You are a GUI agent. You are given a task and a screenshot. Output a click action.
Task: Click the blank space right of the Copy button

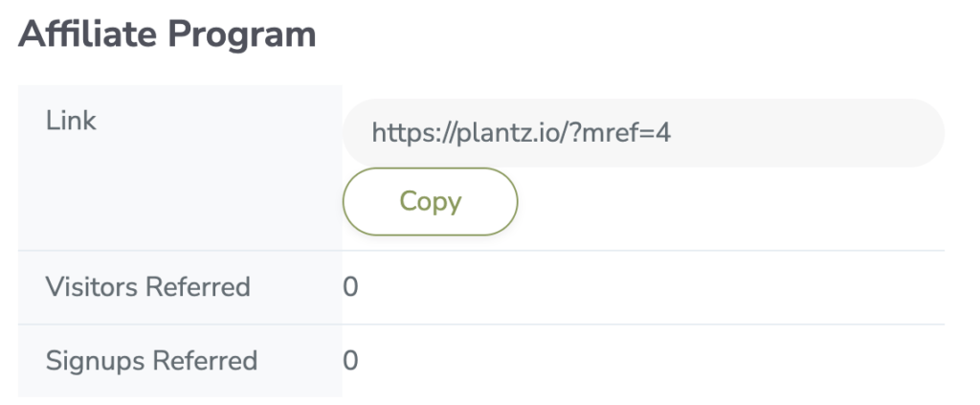point(727,202)
